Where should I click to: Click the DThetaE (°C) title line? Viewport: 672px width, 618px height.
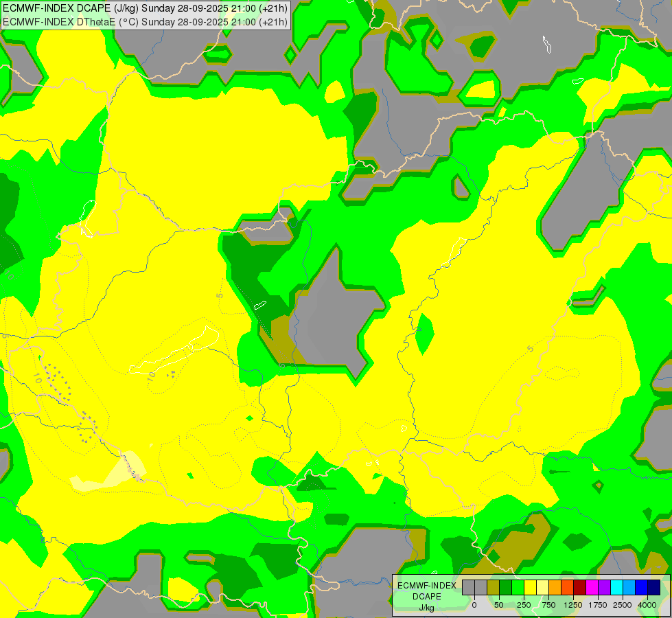click(x=145, y=22)
